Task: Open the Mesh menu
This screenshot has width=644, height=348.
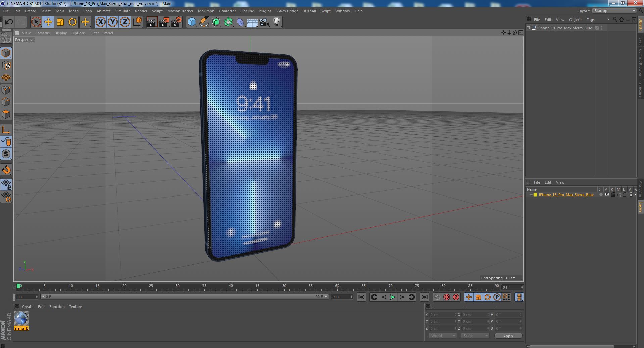Action: 73,11
